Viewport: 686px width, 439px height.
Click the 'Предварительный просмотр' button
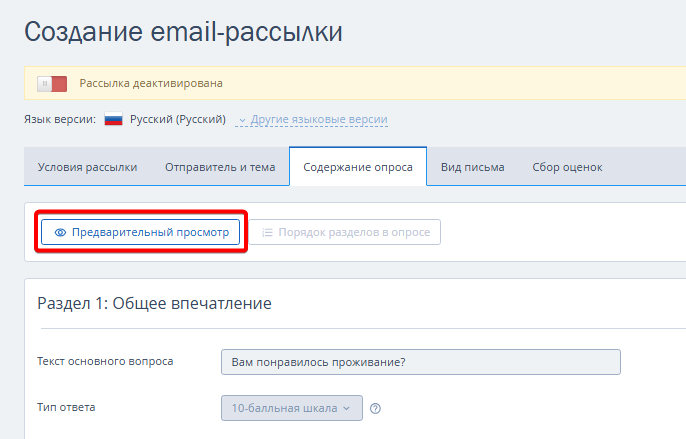click(x=141, y=232)
